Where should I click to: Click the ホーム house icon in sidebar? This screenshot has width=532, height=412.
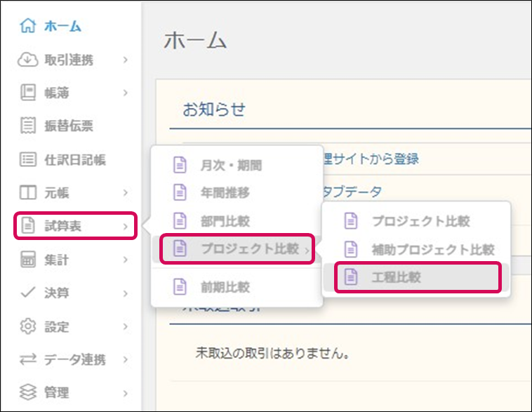27,27
